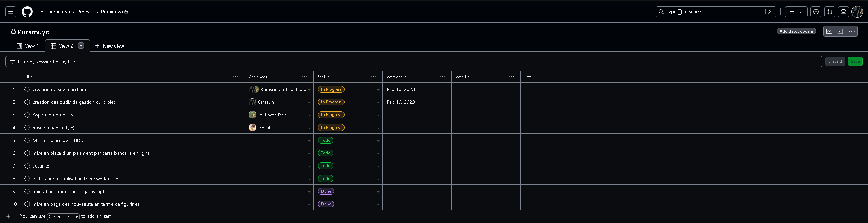Open project Insights chart icon
The width and height of the screenshot is (868, 223).
[829, 31]
